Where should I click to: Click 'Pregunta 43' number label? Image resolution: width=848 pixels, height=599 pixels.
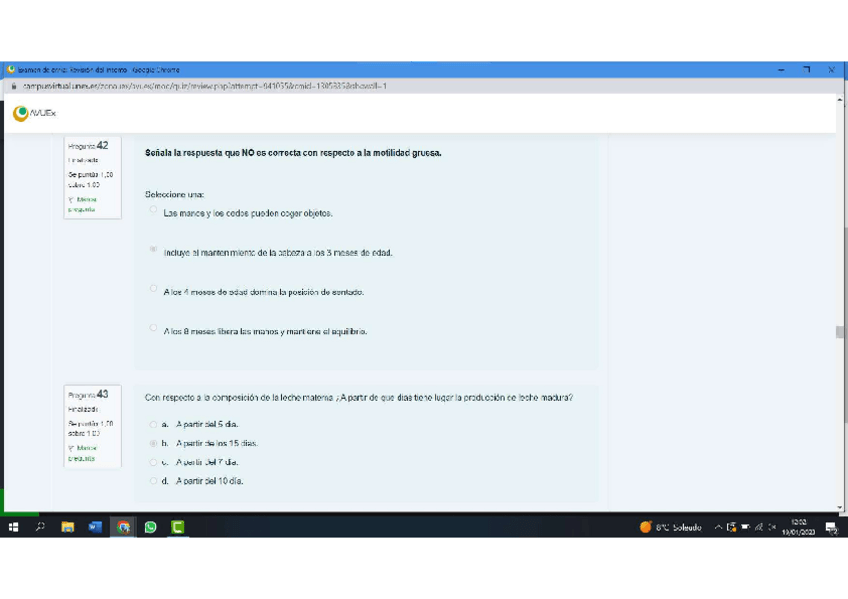point(88,394)
